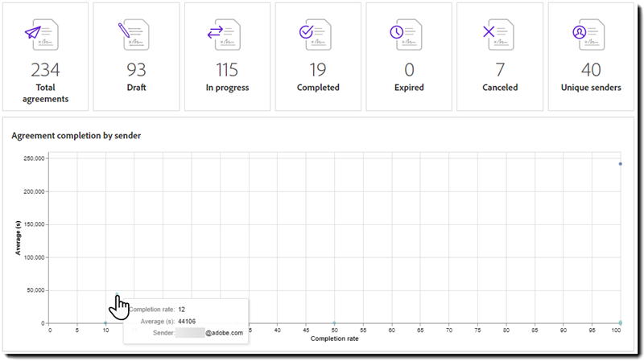Click the 'Canceled' card label

point(500,88)
